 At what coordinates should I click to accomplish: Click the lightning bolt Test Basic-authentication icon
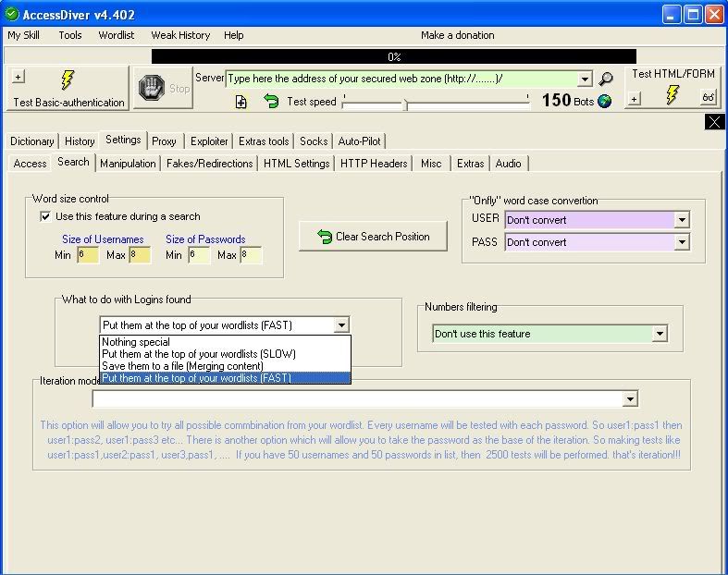coord(68,80)
